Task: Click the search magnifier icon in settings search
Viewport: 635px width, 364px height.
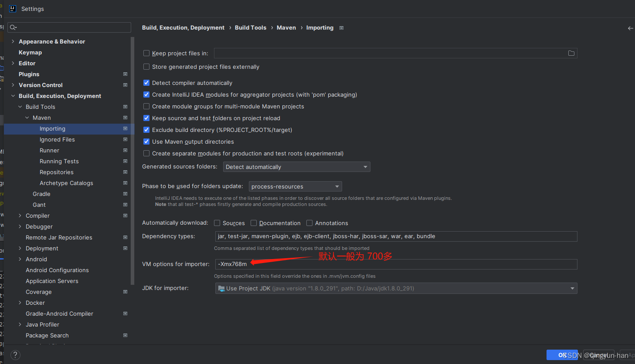Action: click(x=13, y=27)
